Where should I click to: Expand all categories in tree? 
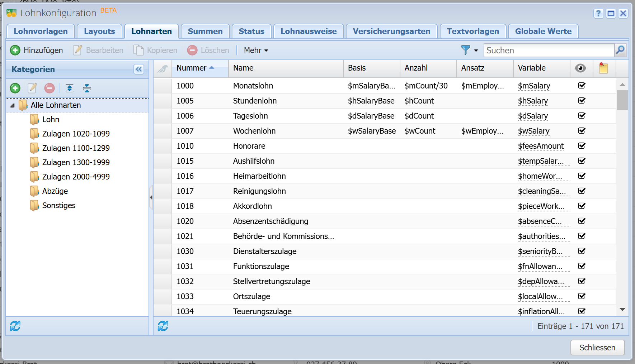[70, 88]
